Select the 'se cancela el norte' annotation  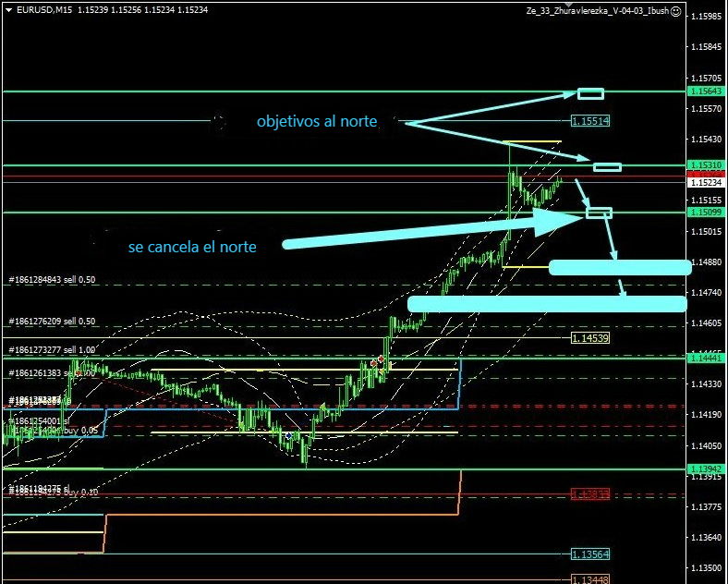click(x=192, y=247)
